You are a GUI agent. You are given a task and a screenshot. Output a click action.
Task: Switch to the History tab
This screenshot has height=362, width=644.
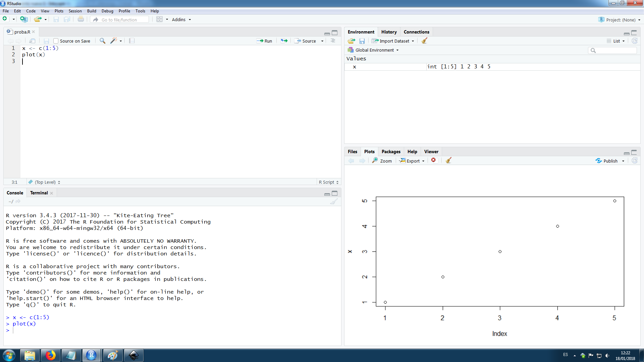pyautogui.click(x=389, y=32)
